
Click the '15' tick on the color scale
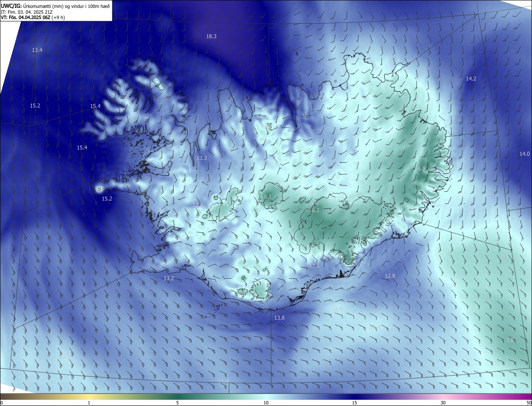pyautogui.click(x=355, y=403)
